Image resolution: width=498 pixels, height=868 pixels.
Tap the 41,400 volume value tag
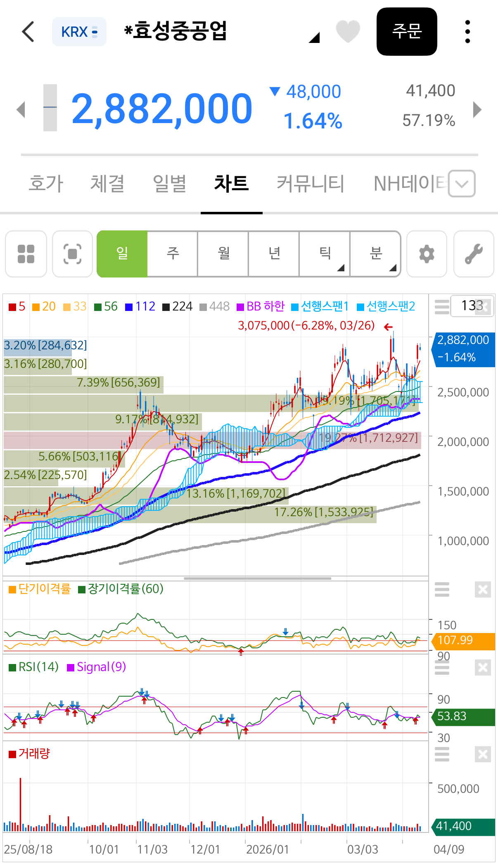click(463, 826)
